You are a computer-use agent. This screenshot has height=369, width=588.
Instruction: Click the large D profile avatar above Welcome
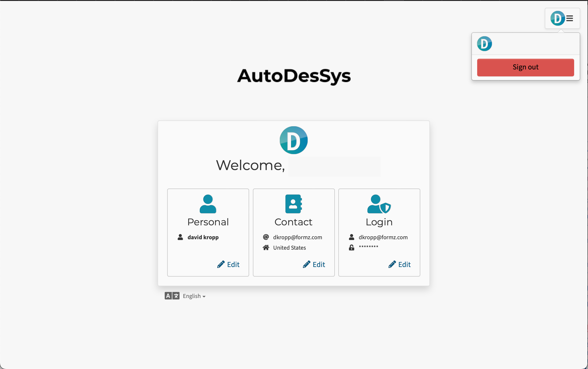pyautogui.click(x=293, y=140)
